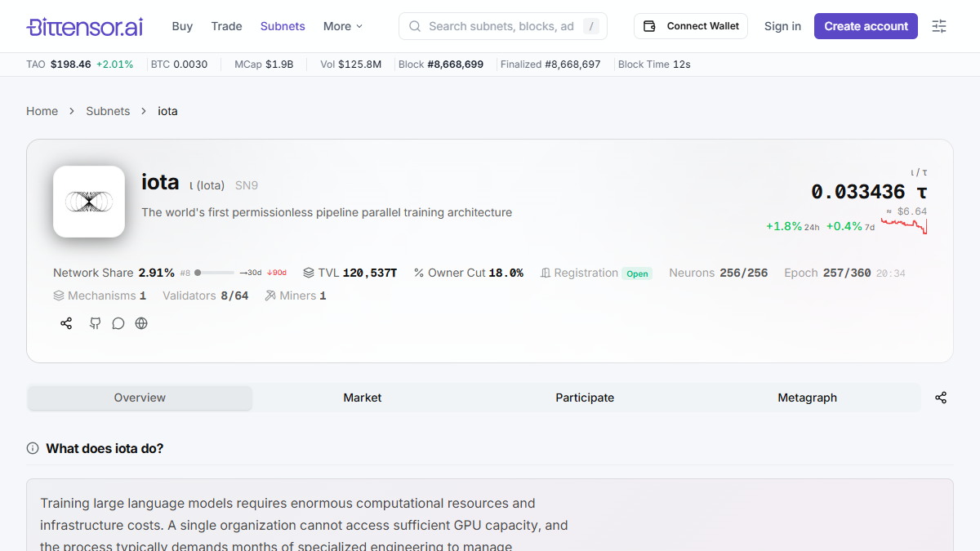
Task: Click the red price sparkline chart
Action: click(x=904, y=226)
